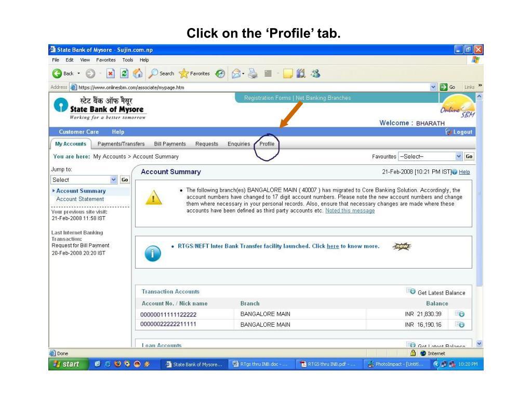Image resolution: width=532 pixels, height=399 pixels.
Task: Click the Account Summary sidebar link
Action: pos(81,191)
